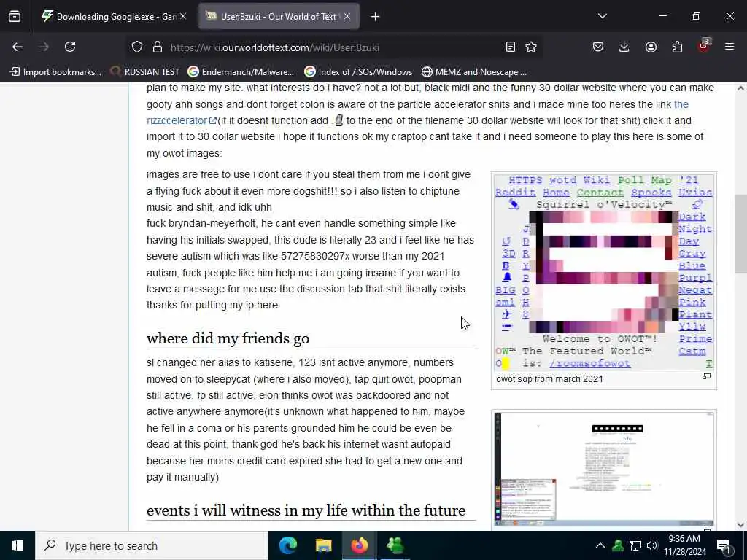Open the notification center icon
Screen dimensions: 747x560
click(x=724, y=545)
